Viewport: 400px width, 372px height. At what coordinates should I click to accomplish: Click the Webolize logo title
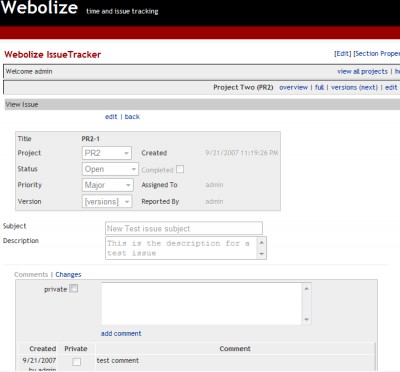(39, 7)
